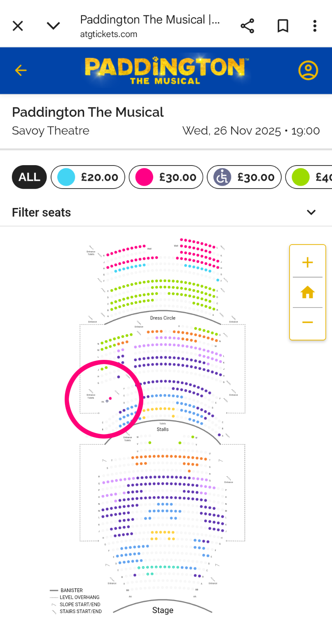Zoom out of the seat map
This screenshot has width=332, height=644.
click(307, 322)
